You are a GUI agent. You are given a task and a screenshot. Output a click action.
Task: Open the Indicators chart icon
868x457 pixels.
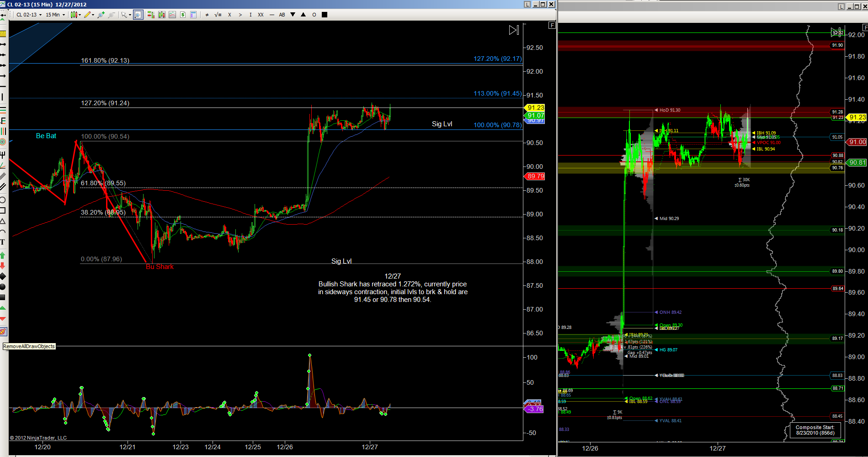(x=172, y=15)
